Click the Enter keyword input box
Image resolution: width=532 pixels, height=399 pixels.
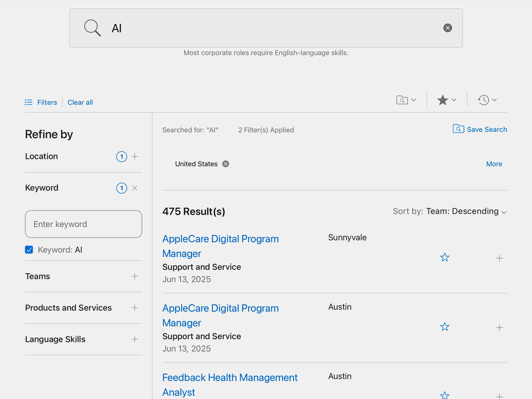pos(84,224)
